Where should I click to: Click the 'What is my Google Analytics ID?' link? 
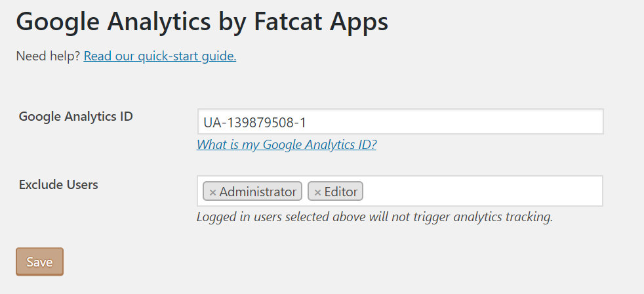pyautogui.click(x=287, y=145)
